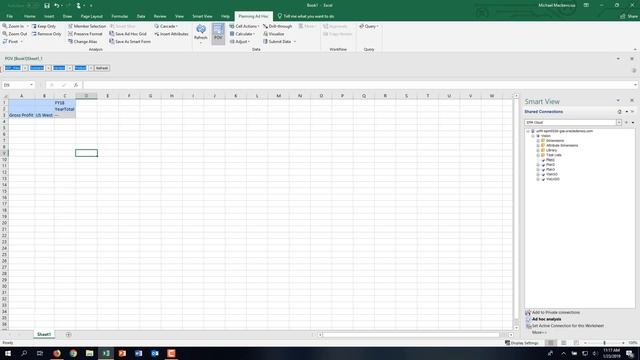Open Word from the Windows taskbar

(x=138, y=353)
